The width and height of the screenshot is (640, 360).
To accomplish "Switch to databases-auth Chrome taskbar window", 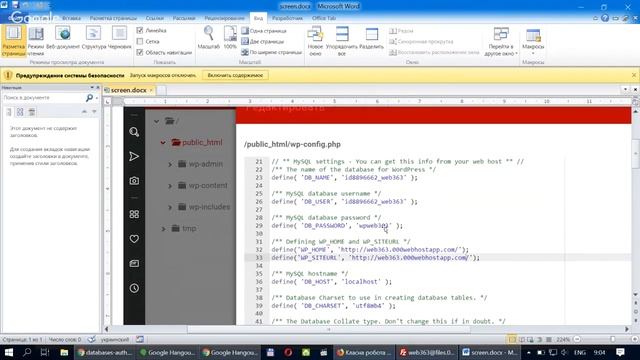I will [x=105, y=352].
